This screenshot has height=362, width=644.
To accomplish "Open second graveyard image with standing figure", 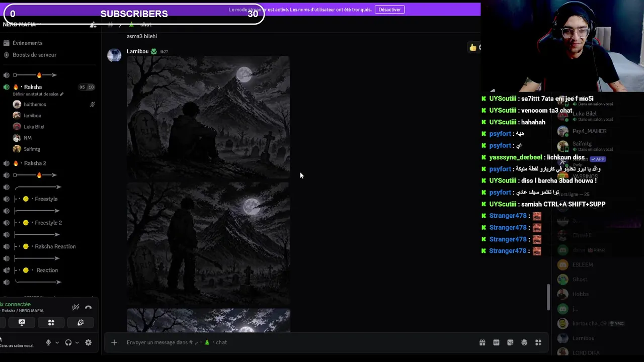I will pos(208,243).
